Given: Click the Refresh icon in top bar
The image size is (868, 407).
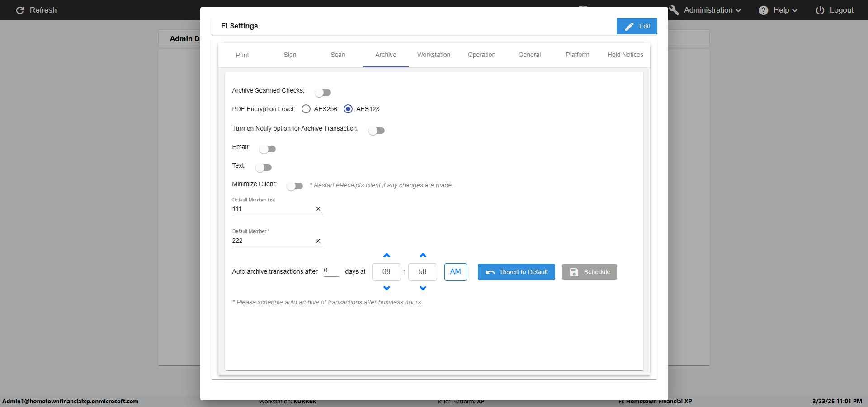Looking at the screenshot, I should (x=20, y=10).
